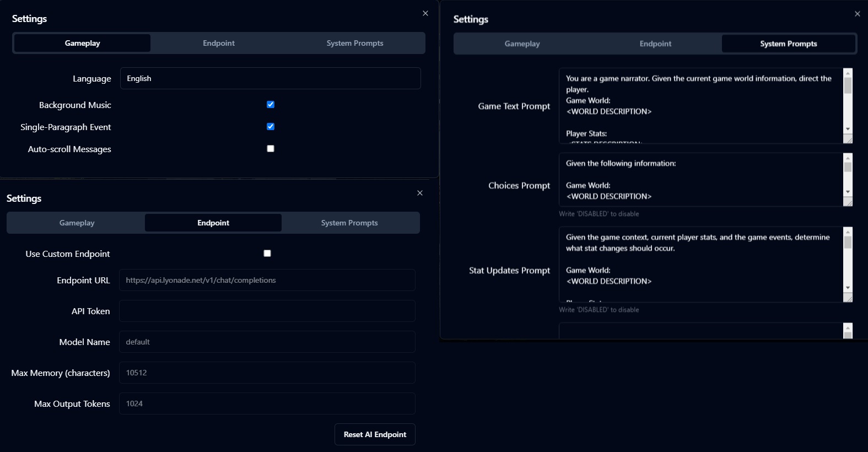868x452 pixels.
Task: Close the settings panel showing Game Text Prompt
Action: pos(858,14)
